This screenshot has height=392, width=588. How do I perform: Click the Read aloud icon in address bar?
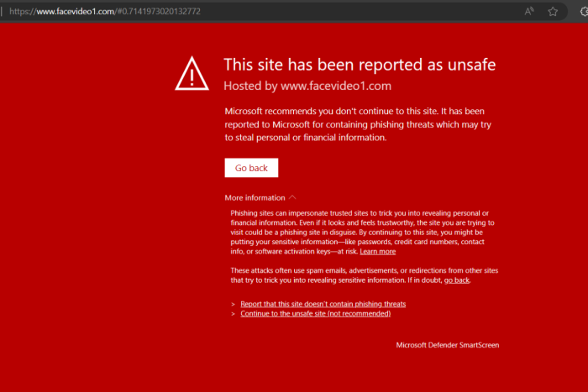point(529,11)
